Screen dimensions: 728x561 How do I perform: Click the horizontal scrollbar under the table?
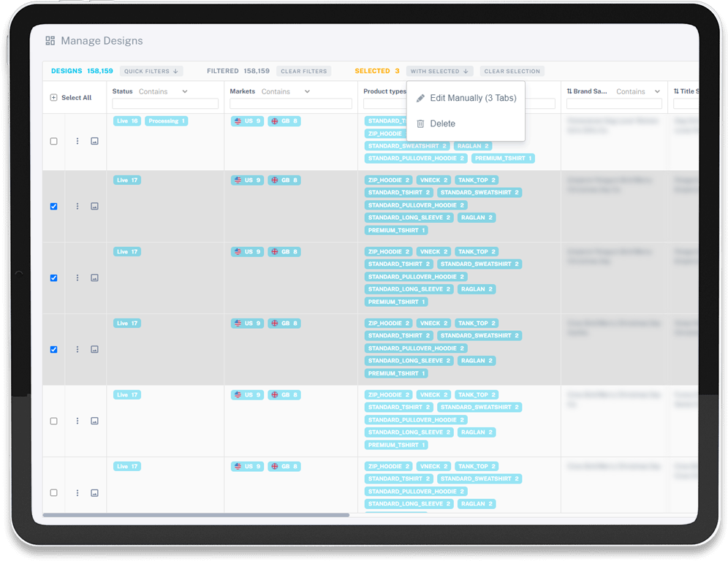pos(196,514)
